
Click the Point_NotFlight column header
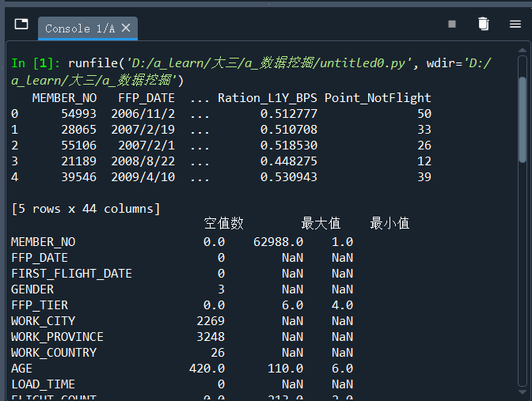378,98
